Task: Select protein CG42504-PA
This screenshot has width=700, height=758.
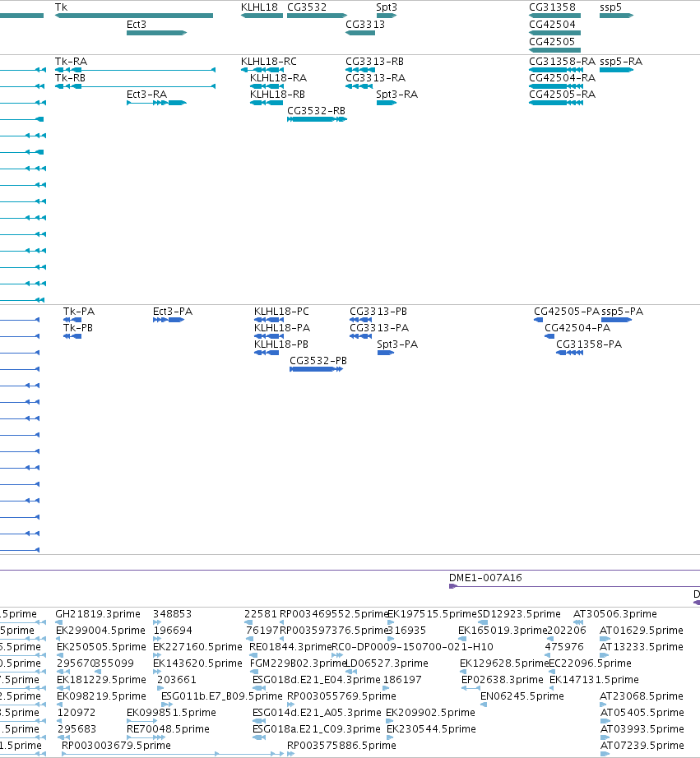Action: [x=549, y=336]
